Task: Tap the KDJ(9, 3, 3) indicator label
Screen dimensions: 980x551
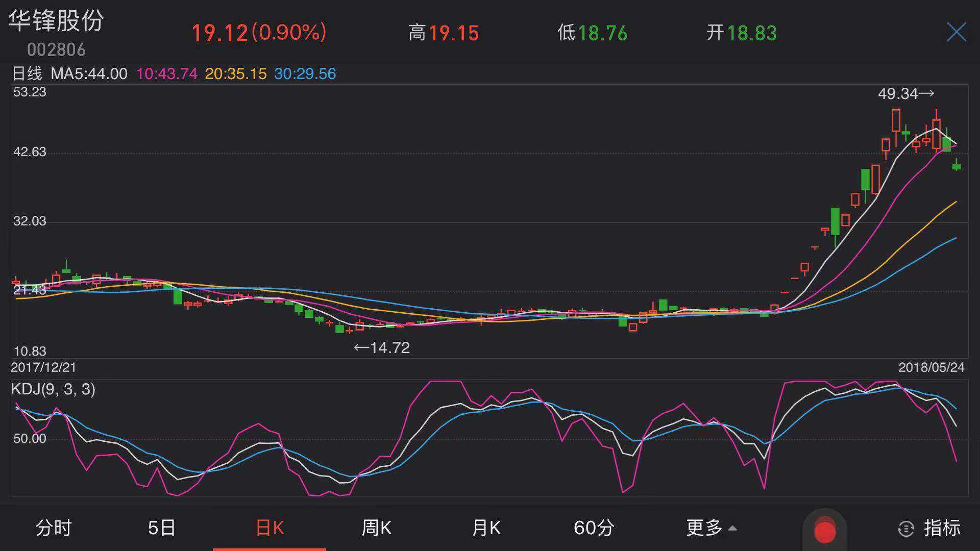Action: (x=53, y=389)
